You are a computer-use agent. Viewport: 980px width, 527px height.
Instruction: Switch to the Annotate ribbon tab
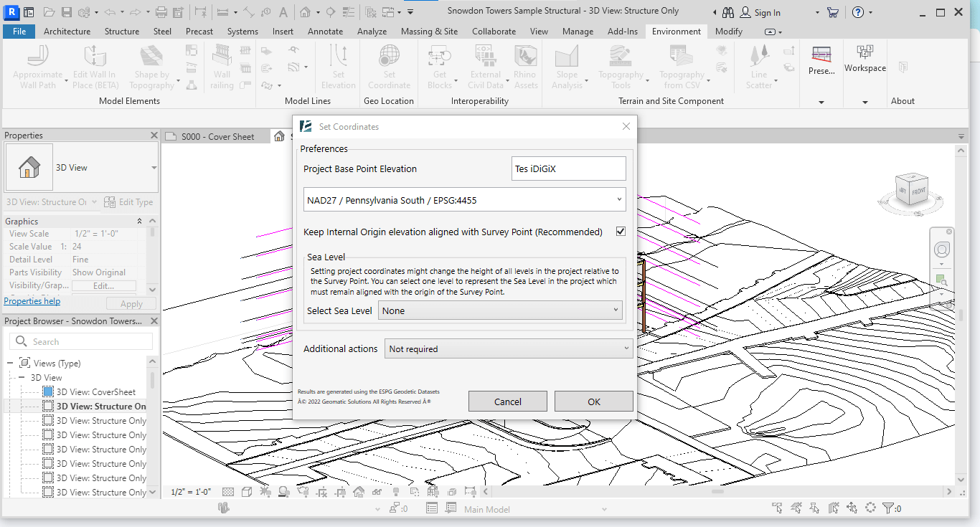(326, 32)
